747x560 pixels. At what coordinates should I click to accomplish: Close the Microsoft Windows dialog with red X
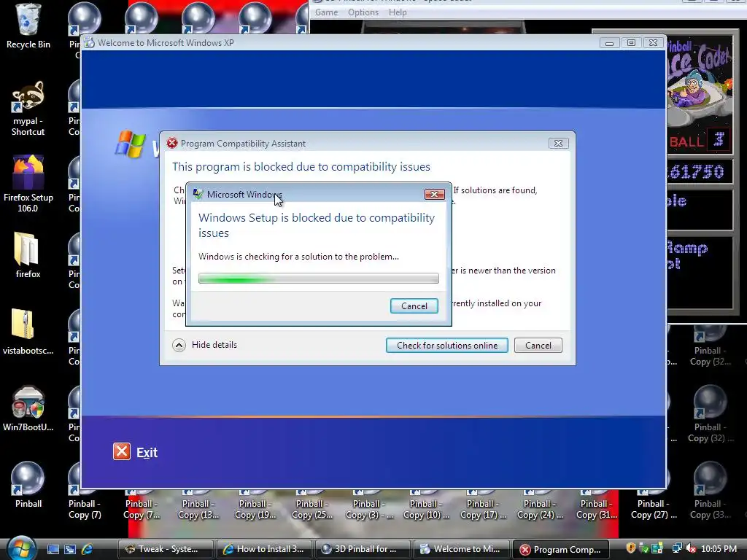434,194
